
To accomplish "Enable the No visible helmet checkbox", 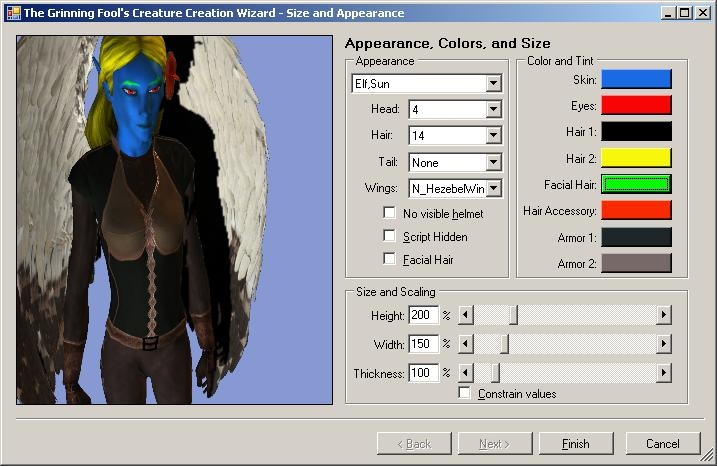I will click(389, 213).
